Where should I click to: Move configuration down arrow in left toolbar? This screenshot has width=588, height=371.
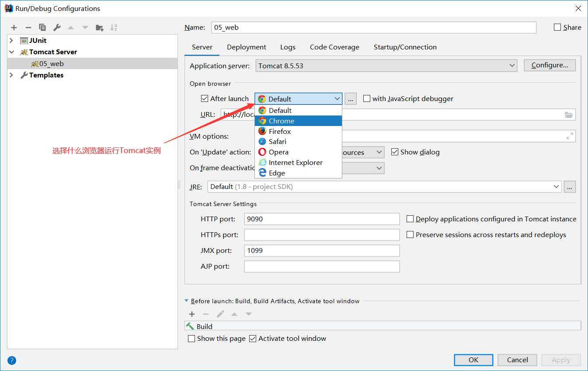(x=85, y=28)
